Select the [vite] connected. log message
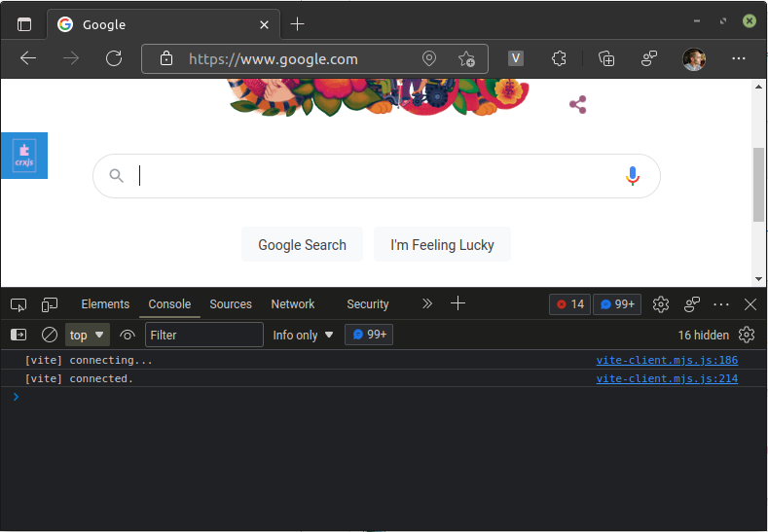The width and height of the screenshot is (768, 532). tap(79, 378)
